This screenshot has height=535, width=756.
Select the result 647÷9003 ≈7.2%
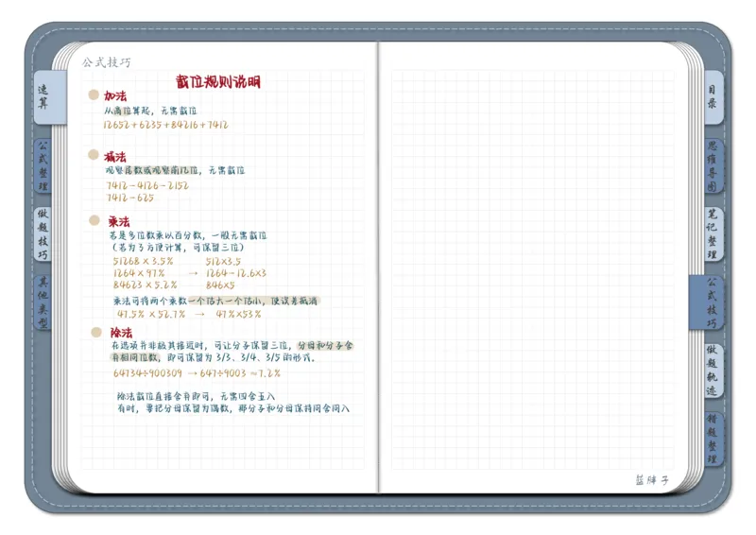240,373
